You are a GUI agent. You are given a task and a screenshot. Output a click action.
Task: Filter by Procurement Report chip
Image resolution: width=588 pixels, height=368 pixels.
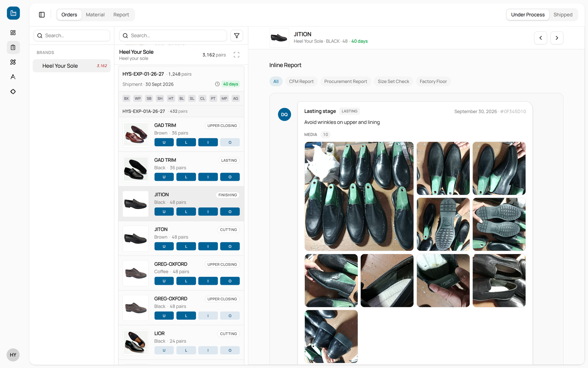tap(345, 81)
